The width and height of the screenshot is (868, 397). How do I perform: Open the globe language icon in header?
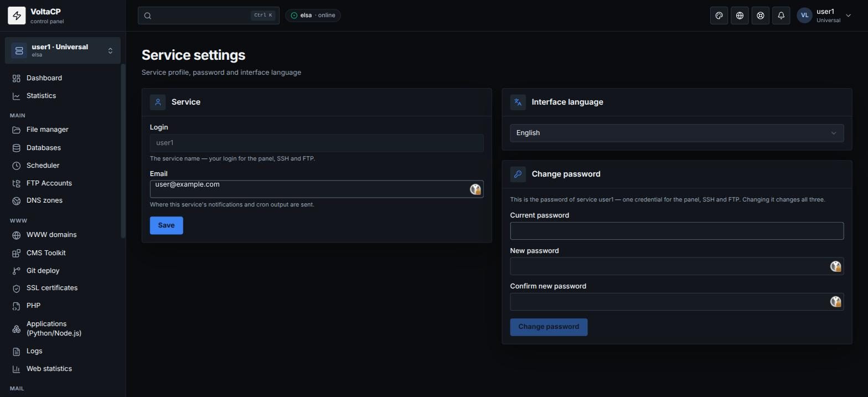point(740,16)
